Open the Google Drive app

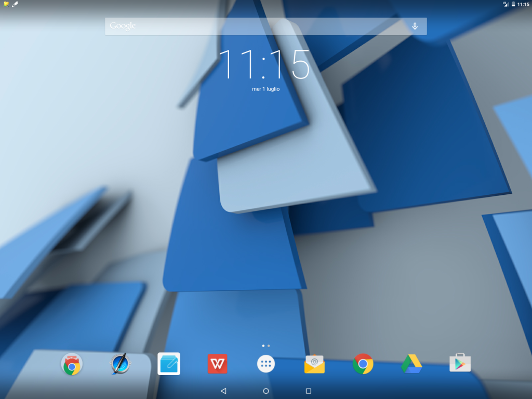click(411, 364)
